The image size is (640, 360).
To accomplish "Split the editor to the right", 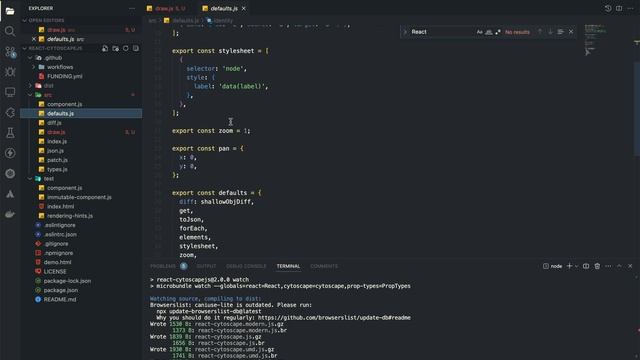I will coord(619,8).
